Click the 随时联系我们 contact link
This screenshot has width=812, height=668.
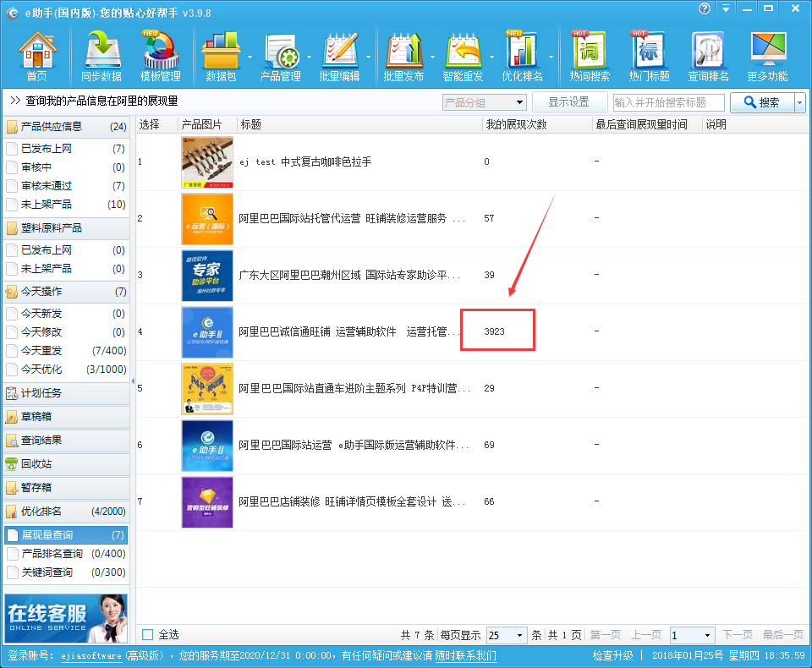click(x=465, y=655)
